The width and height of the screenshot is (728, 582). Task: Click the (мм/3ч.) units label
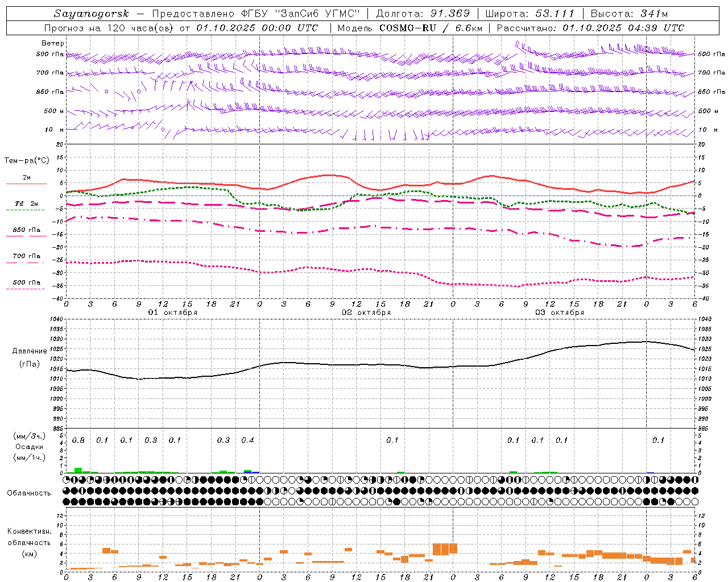[30, 436]
